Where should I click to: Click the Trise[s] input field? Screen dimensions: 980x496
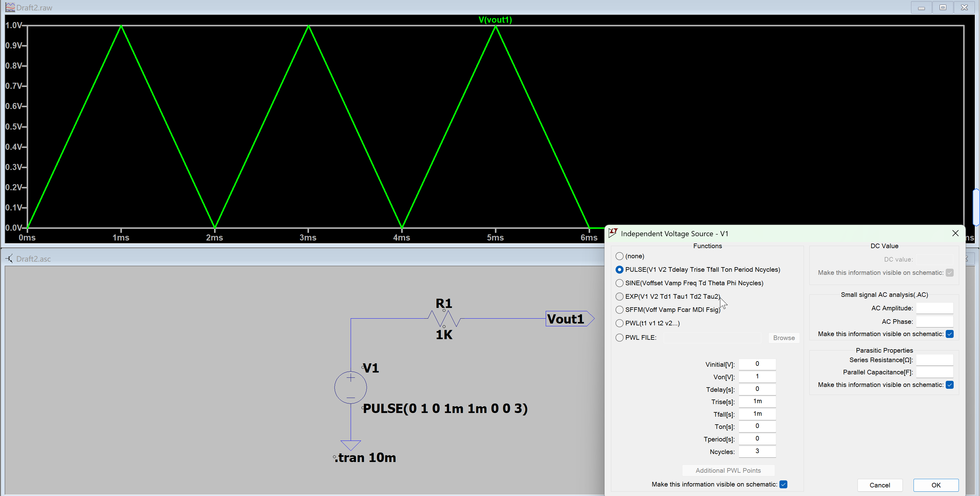(757, 401)
